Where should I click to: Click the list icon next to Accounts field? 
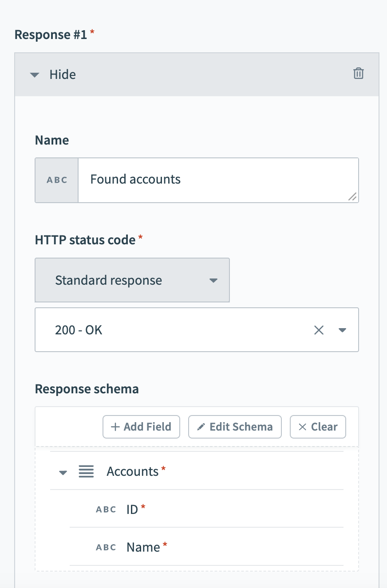[x=86, y=471]
